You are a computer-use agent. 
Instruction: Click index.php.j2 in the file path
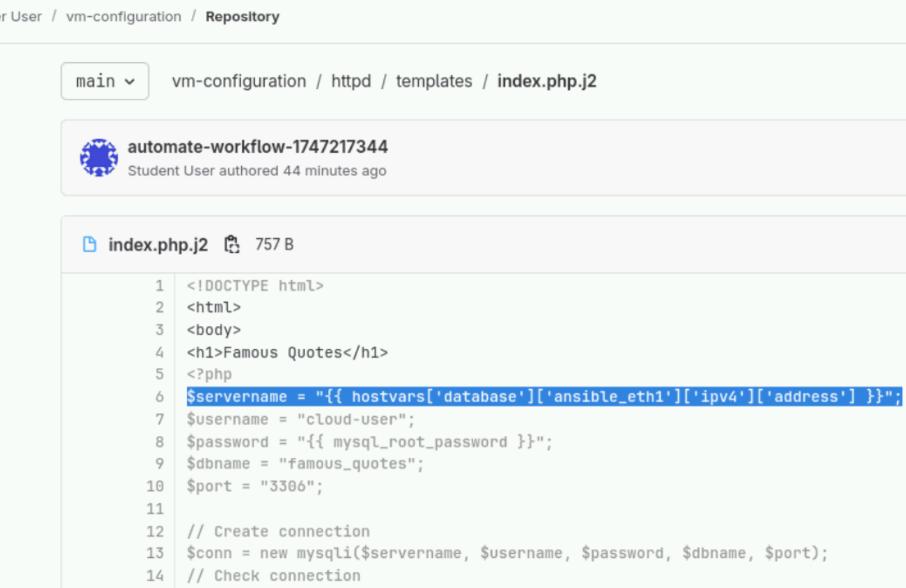[x=547, y=81]
